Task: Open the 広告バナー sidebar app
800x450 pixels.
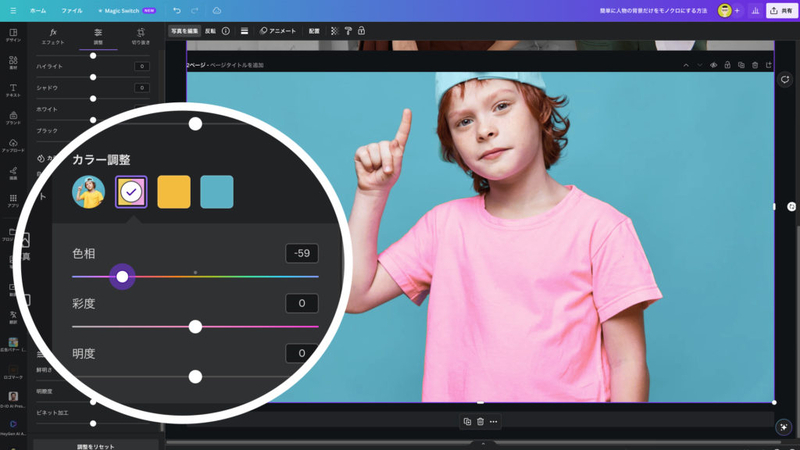Action: pyautogui.click(x=13, y=344)
